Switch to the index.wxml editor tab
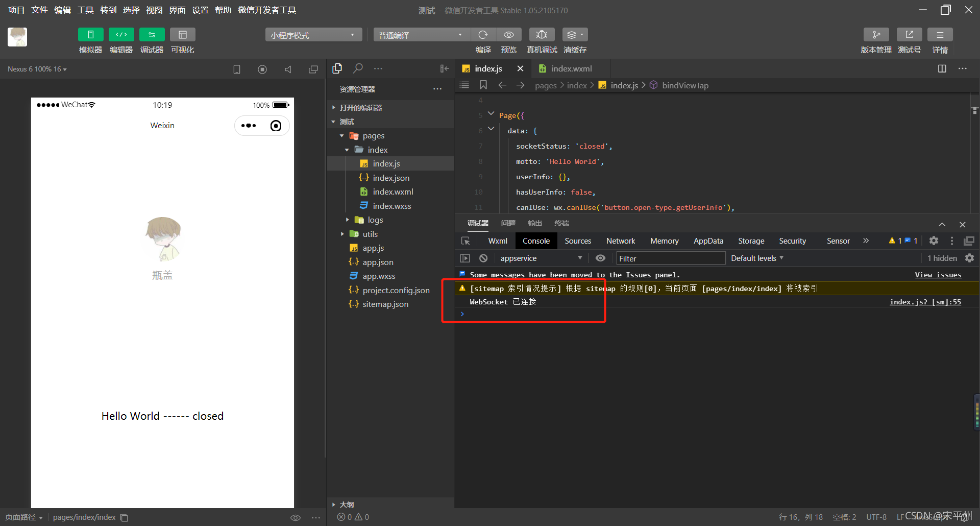Viewport: 980px width, 526px height. point(571,68)
